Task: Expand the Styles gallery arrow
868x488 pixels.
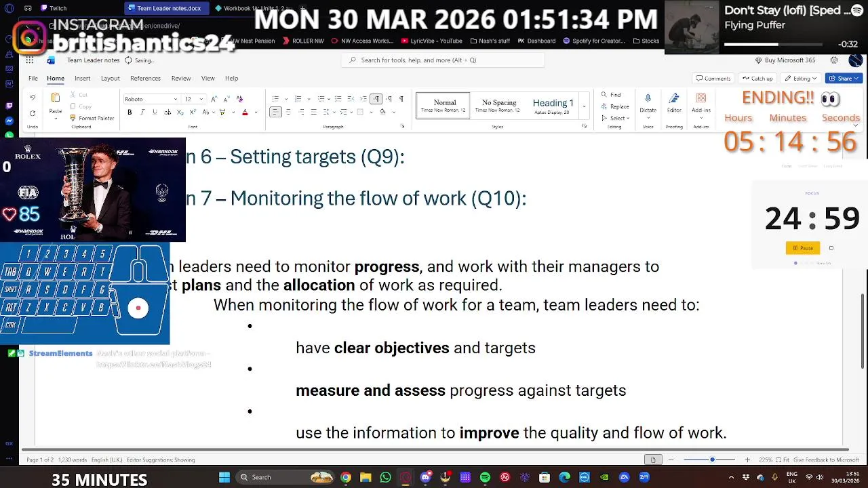Action: [584, 106]
